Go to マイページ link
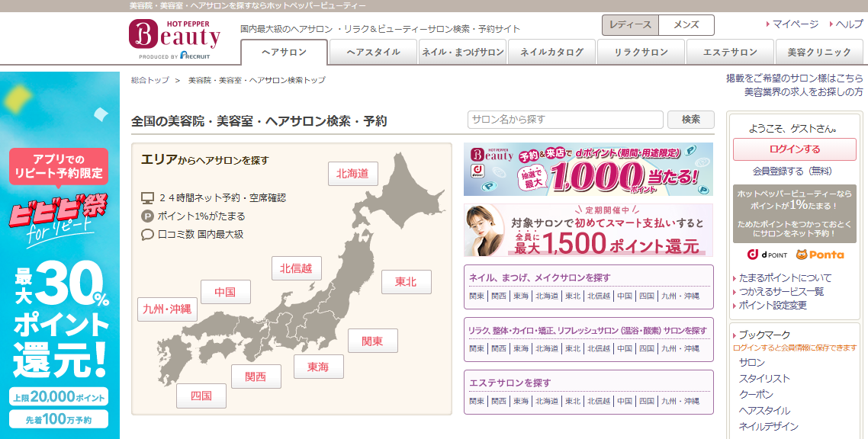The image size is (868, 439). pos(795,24)
